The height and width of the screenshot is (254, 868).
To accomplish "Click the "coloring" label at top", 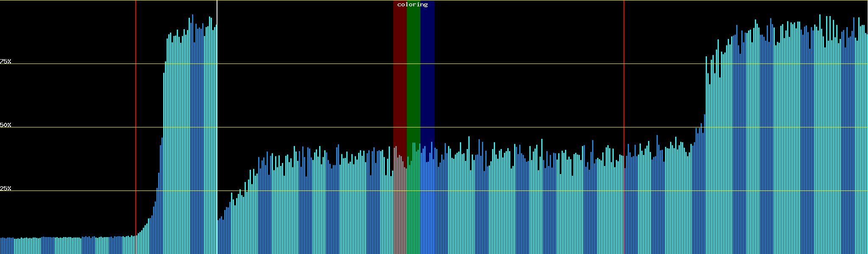I will point(412,5).
